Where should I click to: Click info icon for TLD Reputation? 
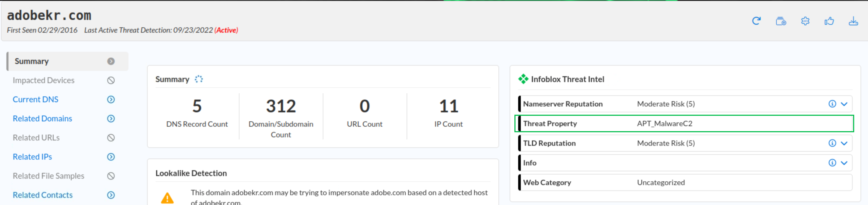tap(832, 143)
